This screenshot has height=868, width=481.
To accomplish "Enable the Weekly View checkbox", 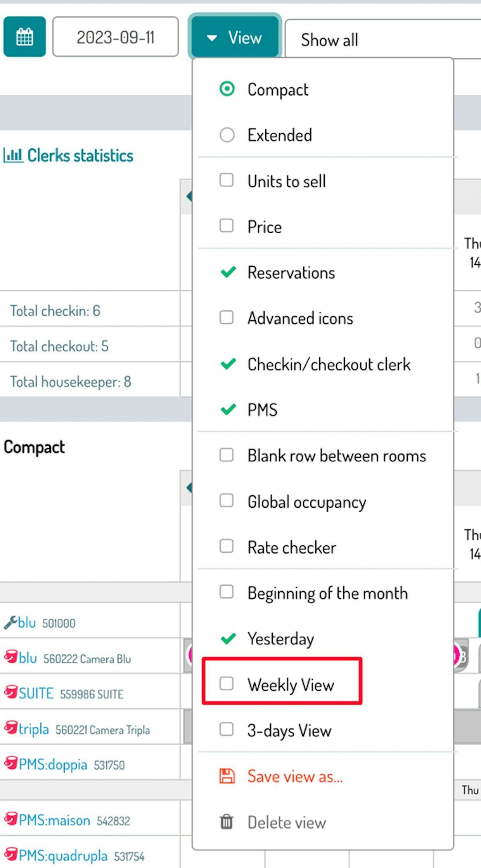I will tap(227, 684).
